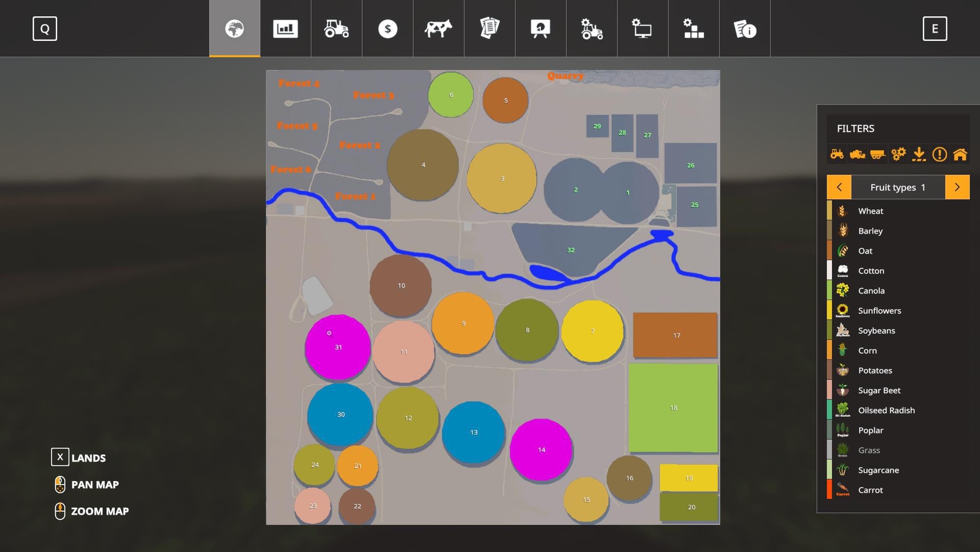Viewport: 980px width, 552px height.
Task: Toggle the tractor vehicle map filter
Action: tap(837, 154)
